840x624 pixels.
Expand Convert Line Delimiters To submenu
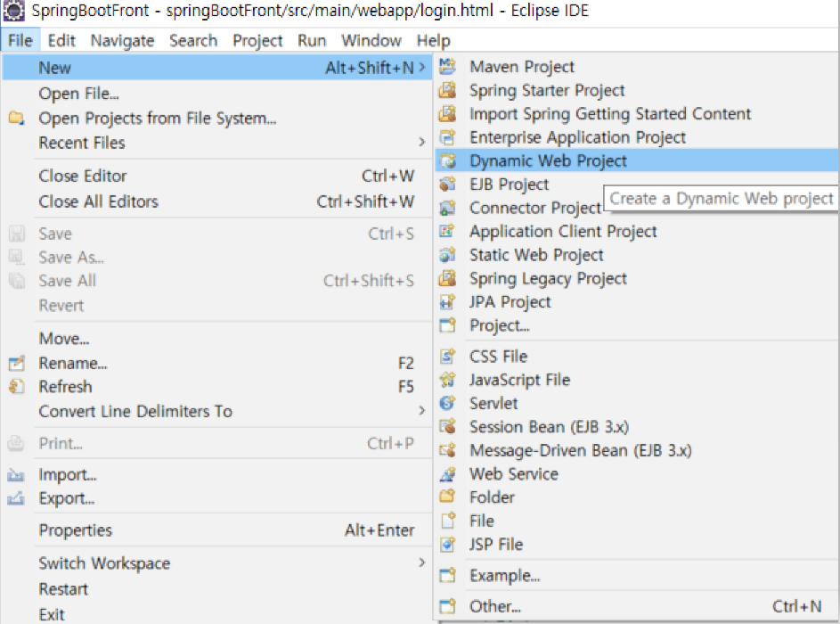[422, 411]
